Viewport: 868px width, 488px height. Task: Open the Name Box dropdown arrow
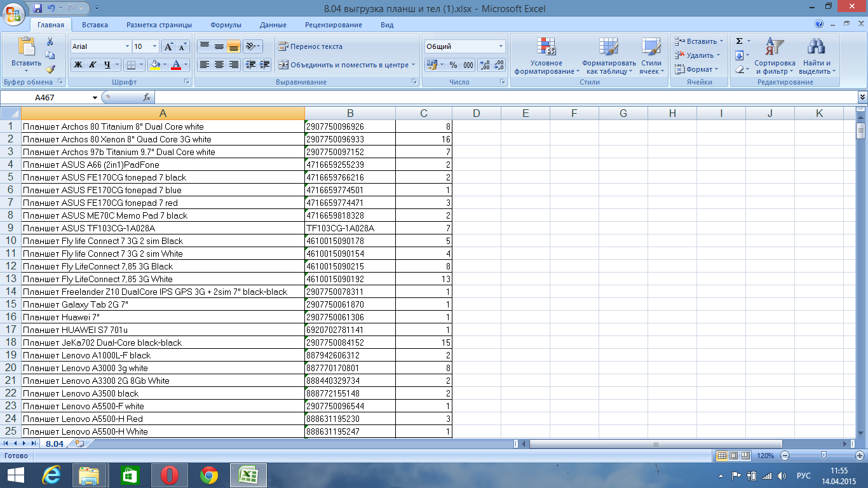(95, 97)
